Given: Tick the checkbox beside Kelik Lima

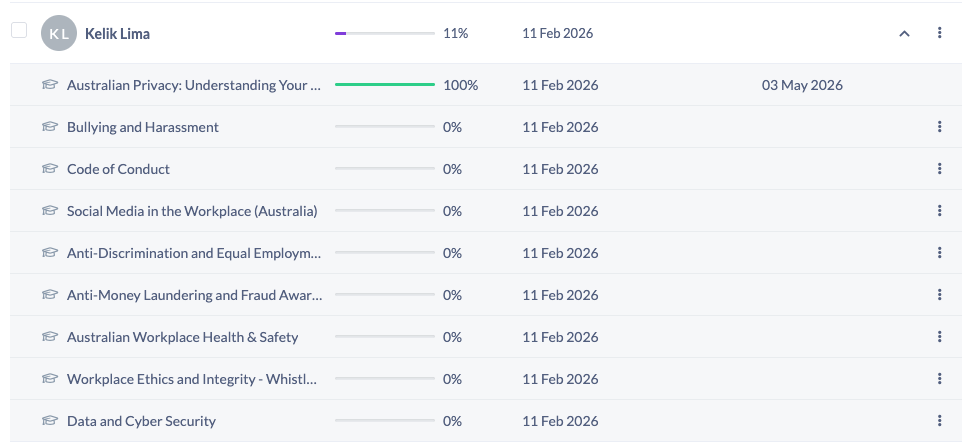Looking at the screenshot, I should 19,30.
